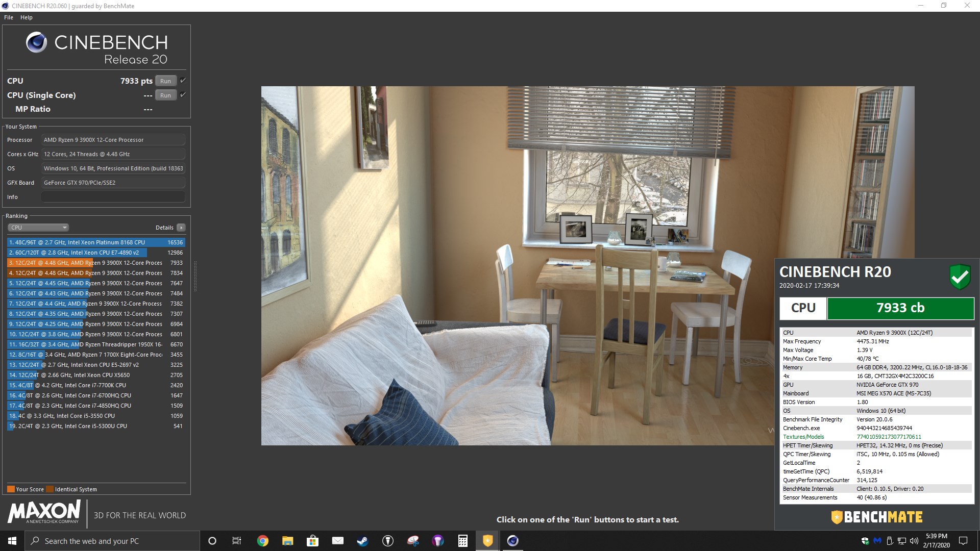Select the Xeon E7-4890 v2 ranking entry

click(96, 253)
